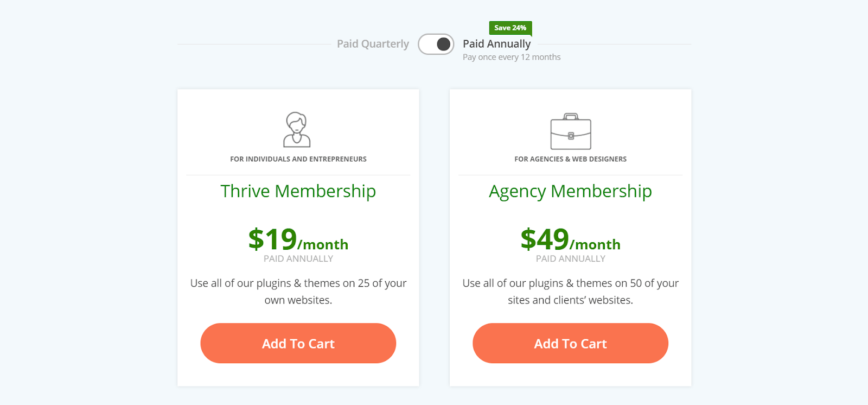The image size is (868, 405).
Task: Click the 50 sites description text
Action: (570, 292)
